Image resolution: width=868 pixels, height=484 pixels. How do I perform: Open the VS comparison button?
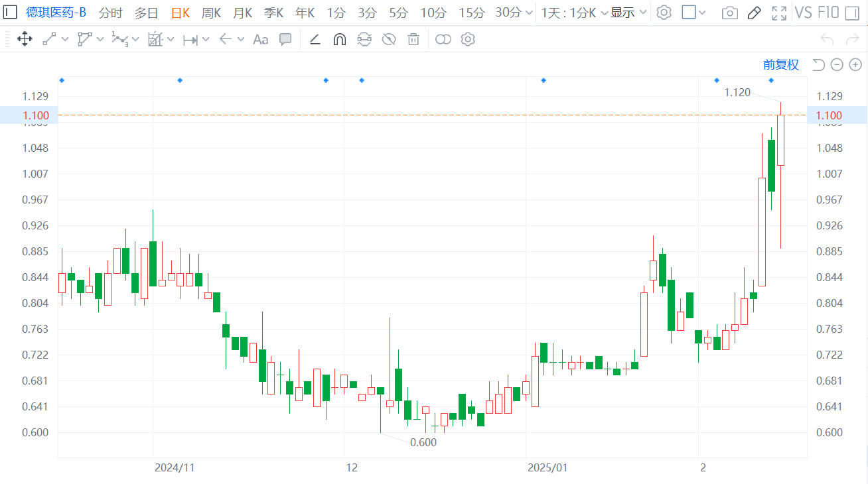click(x=803, y=12)
